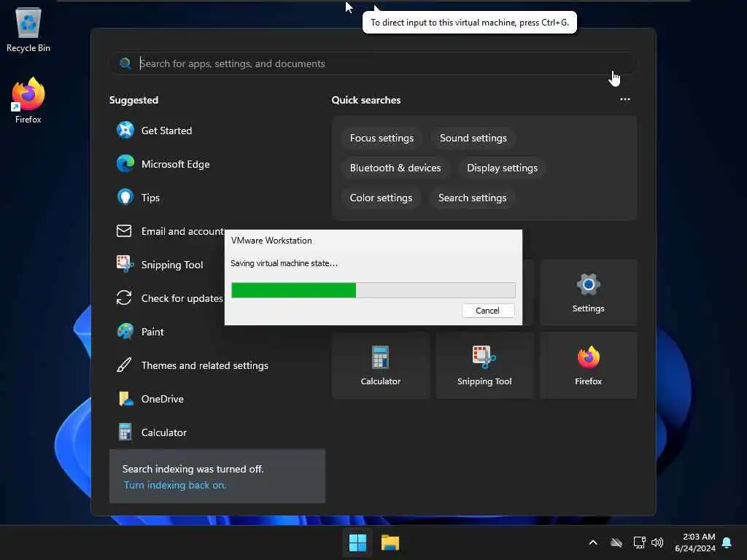Click the Suggested heading text
The image size is (747, 560).
coord(134,100)
